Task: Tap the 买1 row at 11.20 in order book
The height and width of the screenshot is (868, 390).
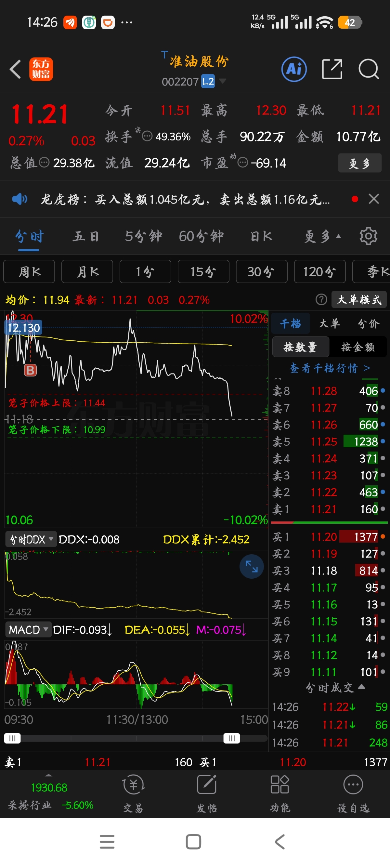Action: pyautogui.click(x=329, y=537)
